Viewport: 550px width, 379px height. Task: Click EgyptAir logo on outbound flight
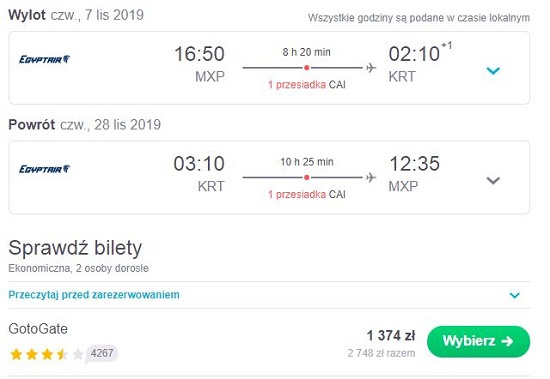click(45, 59)
